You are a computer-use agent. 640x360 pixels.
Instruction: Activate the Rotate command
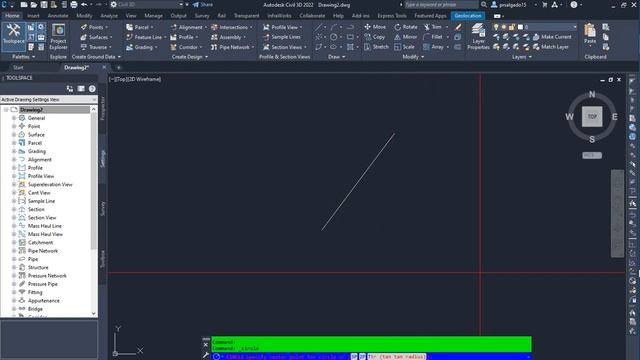coord(406,27)
